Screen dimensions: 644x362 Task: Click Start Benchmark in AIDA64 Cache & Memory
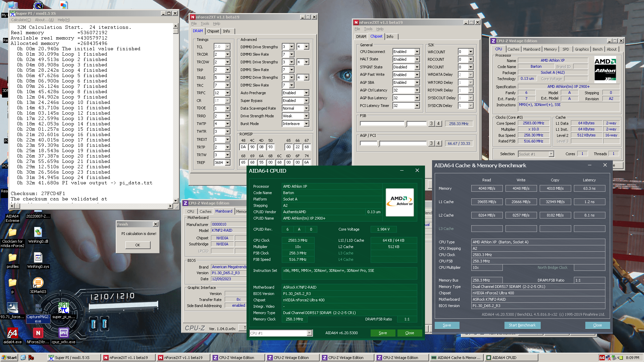[522, 325]
